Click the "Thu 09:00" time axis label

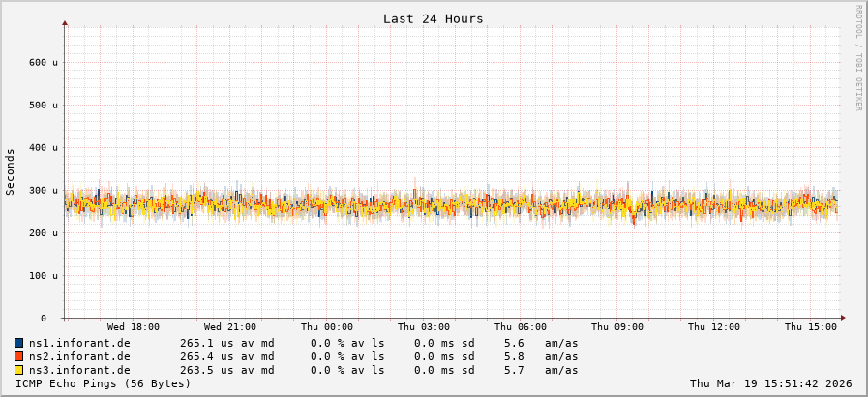pos(617,327)
